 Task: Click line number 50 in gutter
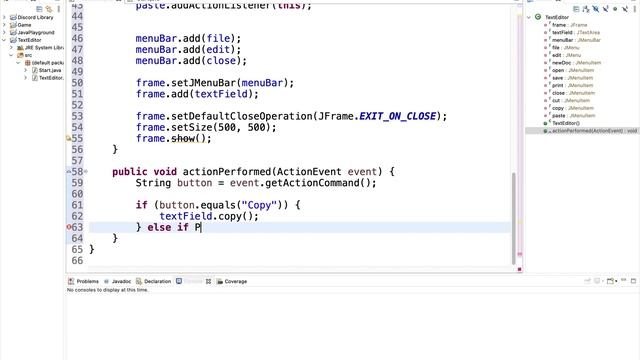(77, 83)
